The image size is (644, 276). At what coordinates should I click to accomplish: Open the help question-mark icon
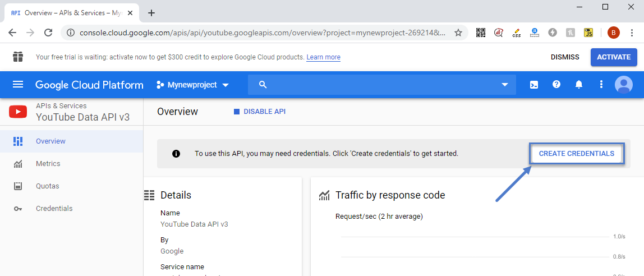click(556, 84)
